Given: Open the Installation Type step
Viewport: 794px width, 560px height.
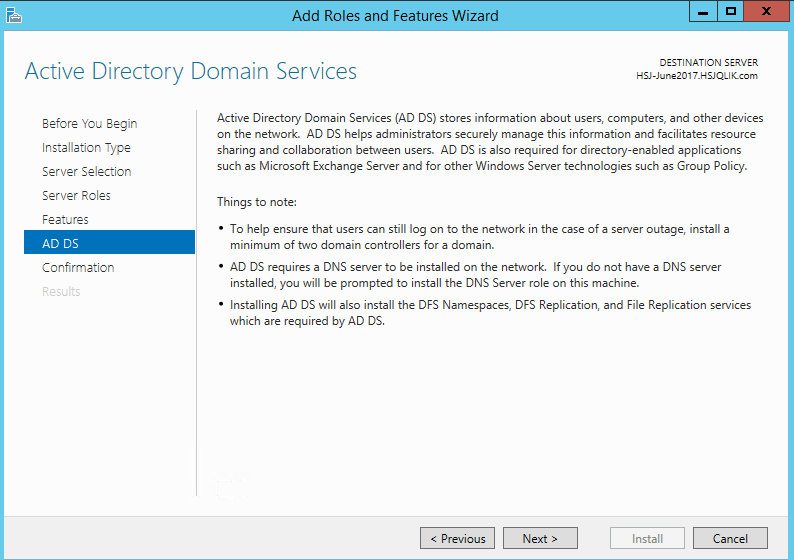Looking at the screenshot, I should tap(86, 147).
